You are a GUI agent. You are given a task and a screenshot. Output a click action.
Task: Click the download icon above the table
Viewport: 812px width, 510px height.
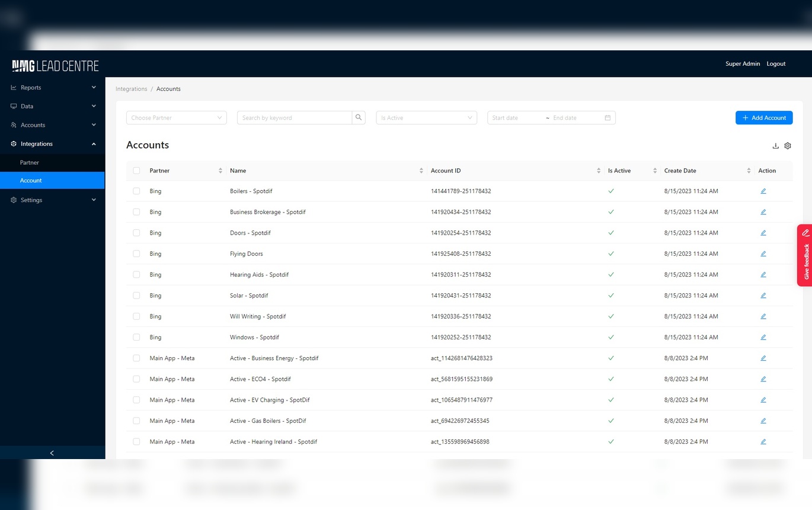(775, 146)
